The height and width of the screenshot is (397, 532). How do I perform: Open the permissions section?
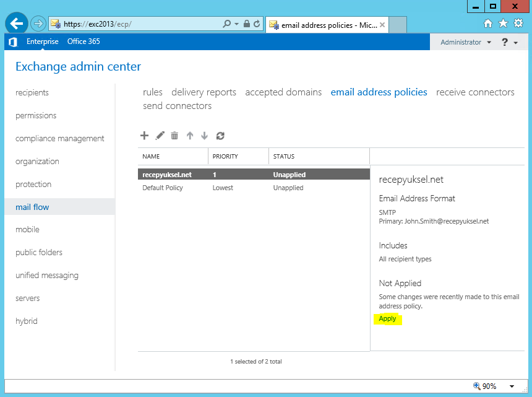point(36,116)
